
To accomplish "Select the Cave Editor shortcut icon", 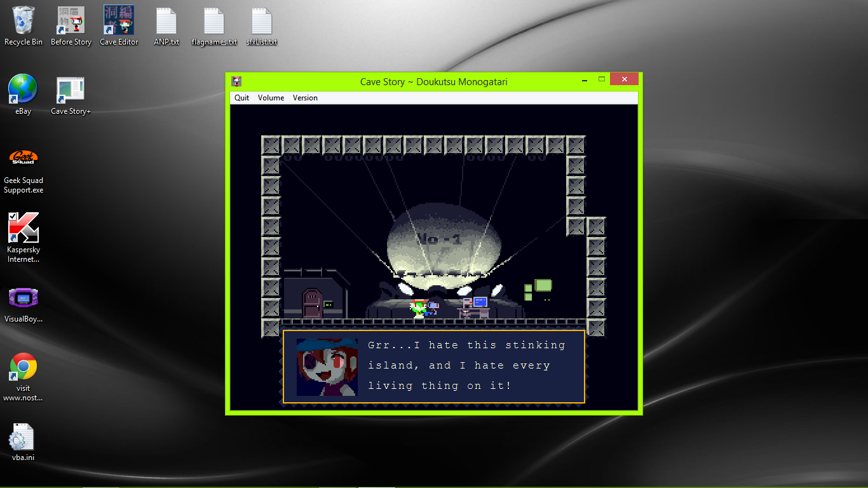I will [x=119, y=25].
